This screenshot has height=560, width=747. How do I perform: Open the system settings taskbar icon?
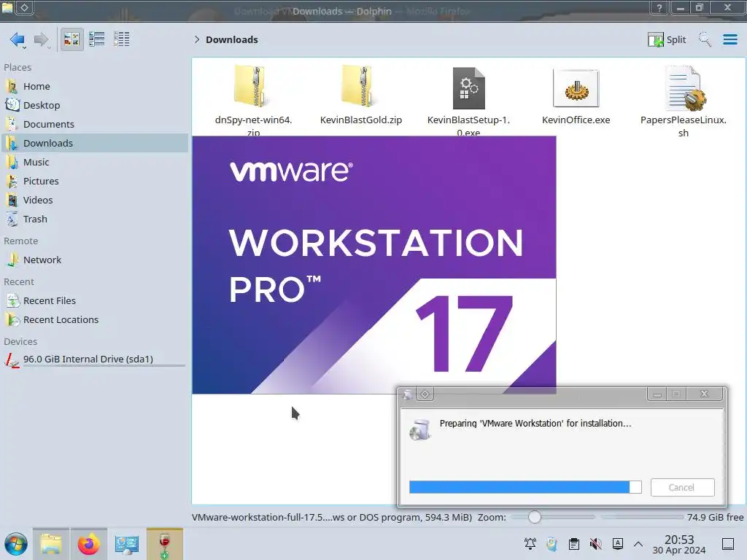(x=126, y=544)
